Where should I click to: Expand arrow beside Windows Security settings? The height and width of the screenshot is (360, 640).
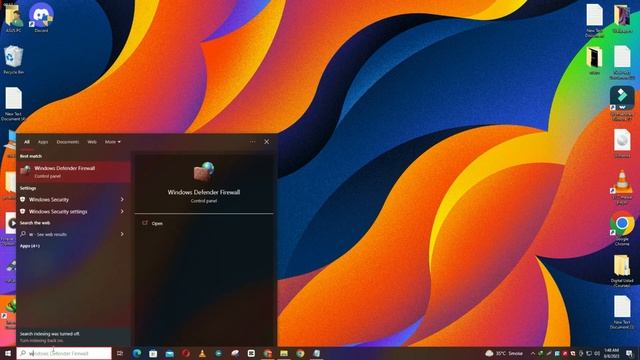tap(122, 211)
